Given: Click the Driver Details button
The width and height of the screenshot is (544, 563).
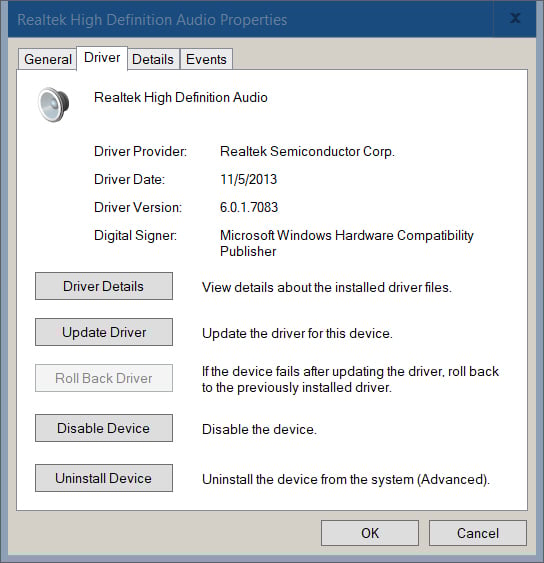Looking at the screenshot, I should [104, 286].
